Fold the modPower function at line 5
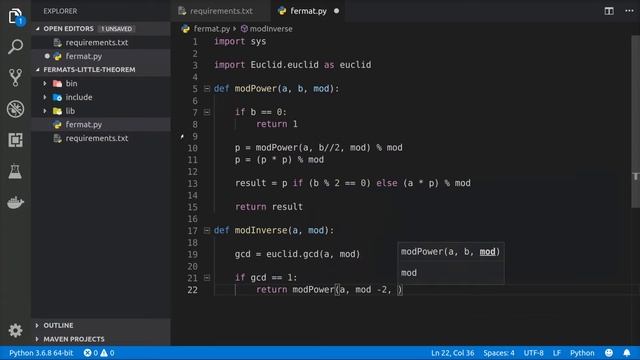 coord(207,89)
